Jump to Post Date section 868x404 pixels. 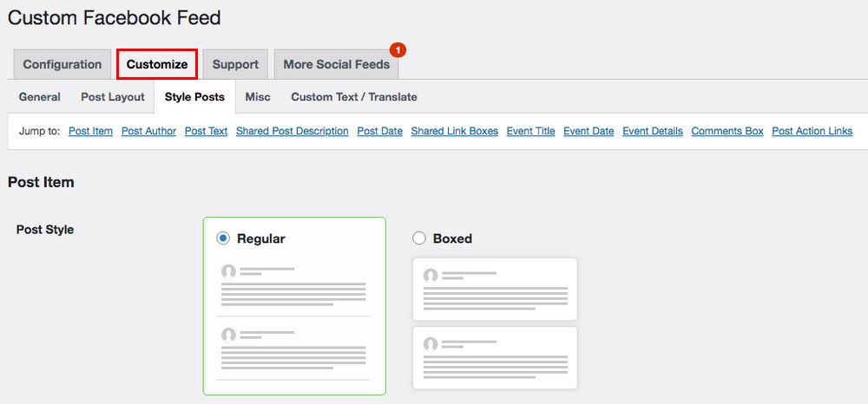point(380,131)
